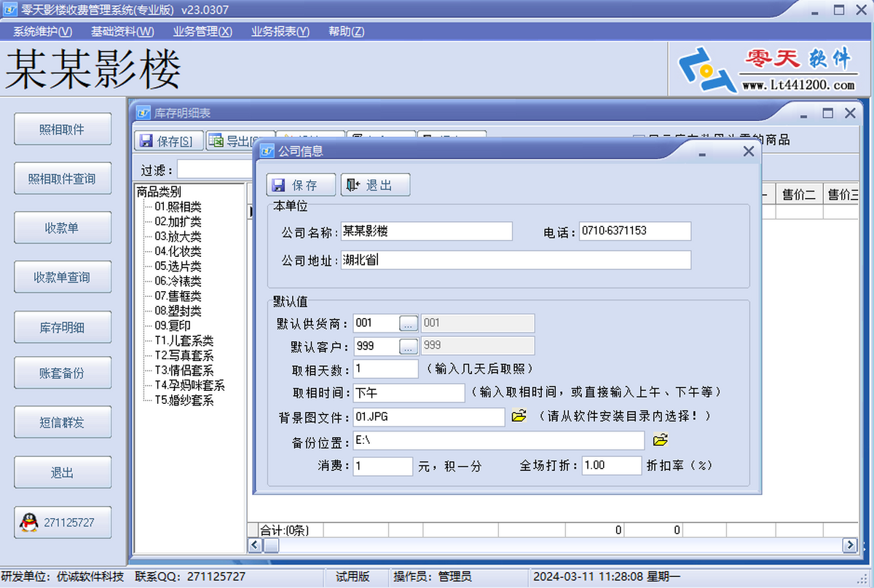Click the 电话 input field

click(x=634, y=231)
